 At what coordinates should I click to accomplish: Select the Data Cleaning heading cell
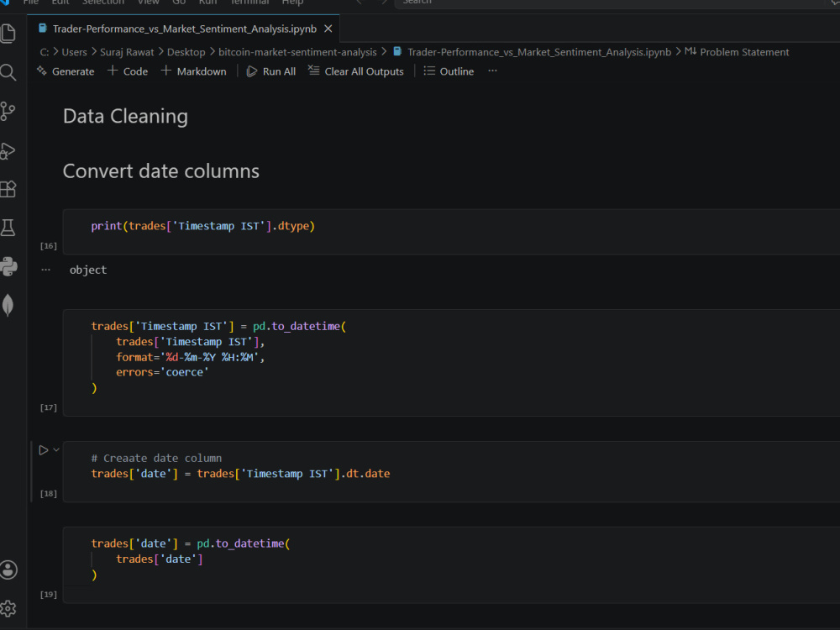[x=125, y=116]
